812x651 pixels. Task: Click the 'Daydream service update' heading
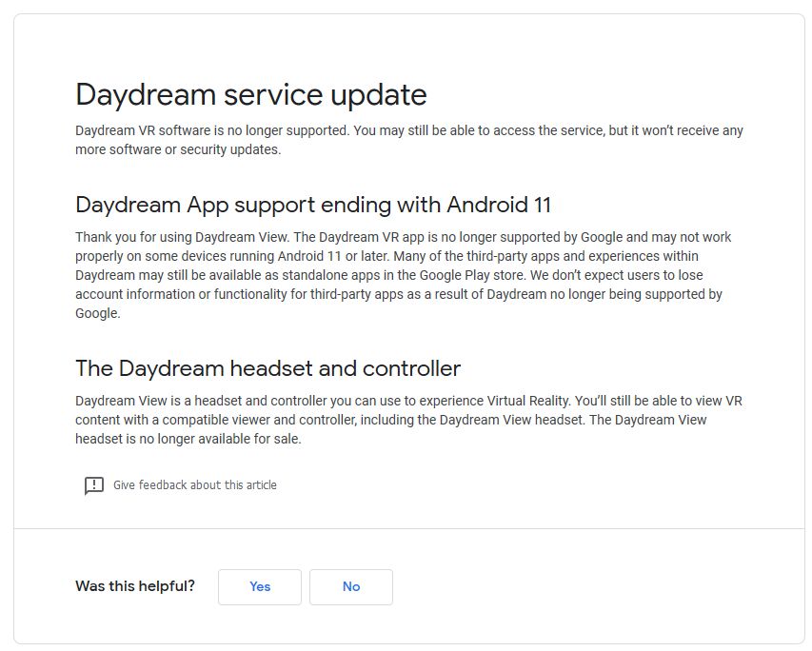pyautogui.click(x=251, y=95)
